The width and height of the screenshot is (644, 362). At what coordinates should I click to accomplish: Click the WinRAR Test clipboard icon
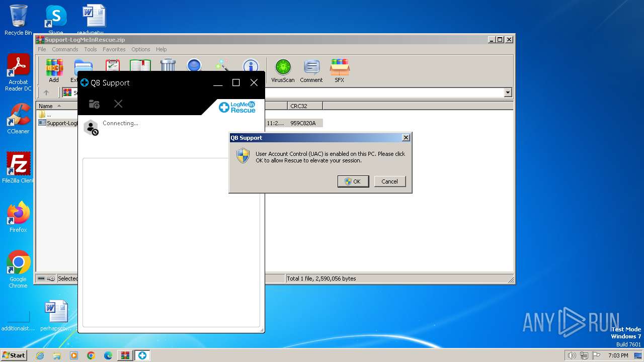(112, 65)
